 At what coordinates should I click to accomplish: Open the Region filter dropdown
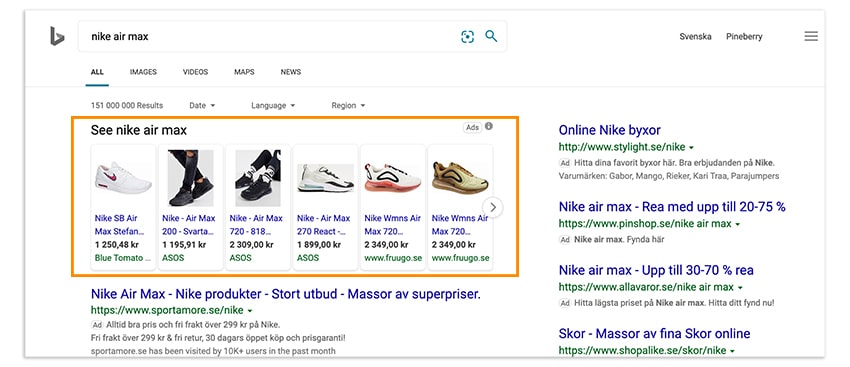349,106
